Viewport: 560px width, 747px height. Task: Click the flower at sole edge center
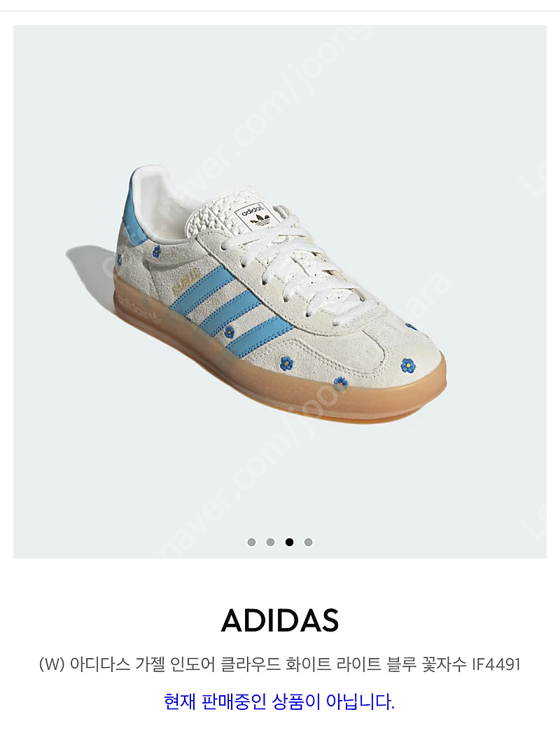click(341, 381)
